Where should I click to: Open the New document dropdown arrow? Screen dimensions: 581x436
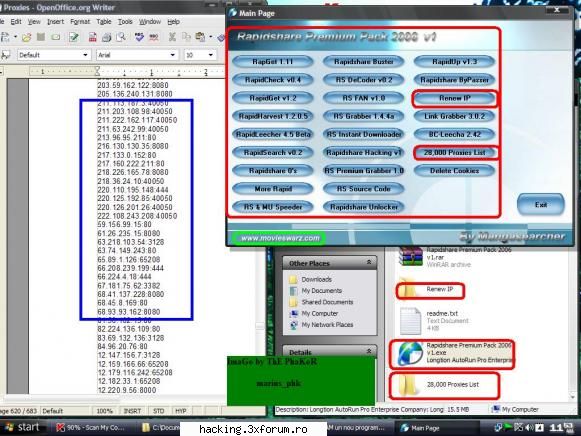point(15,37)
